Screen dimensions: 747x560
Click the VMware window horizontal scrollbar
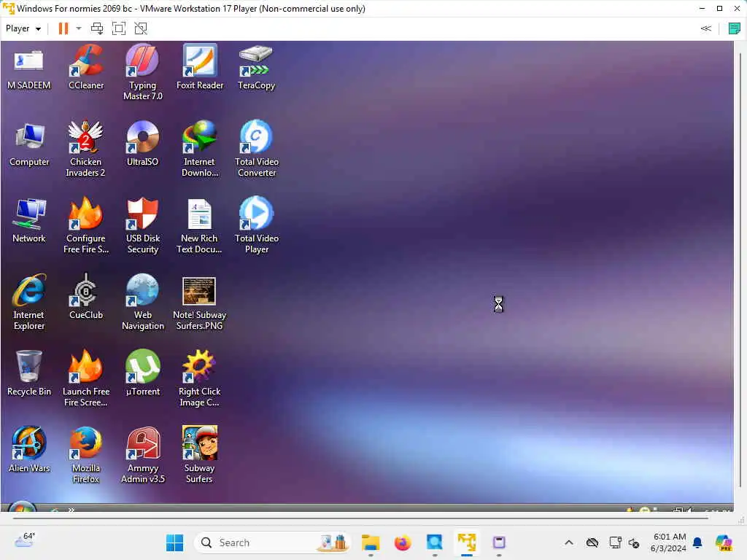tap(360, 518)
